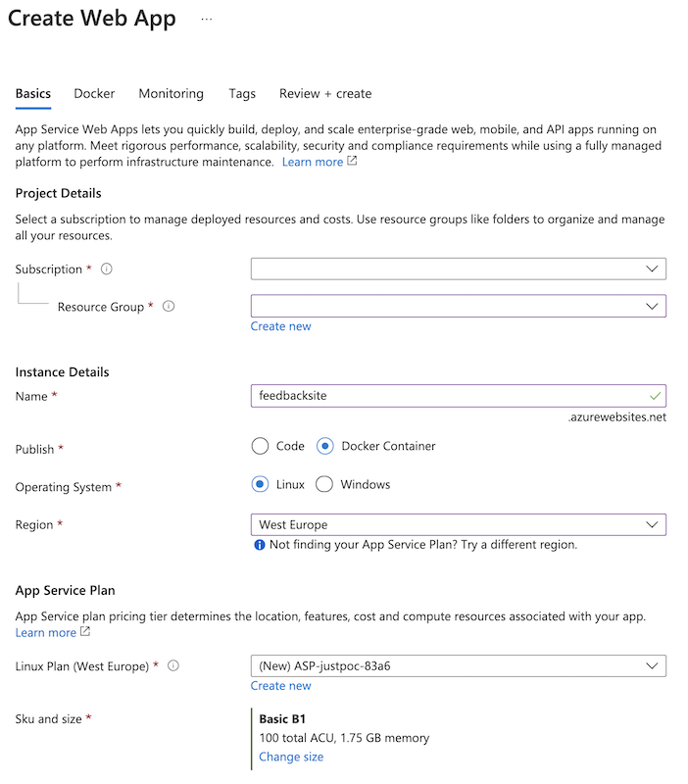Select Docker Container publish option
The width and height of the screenshot is (688, 784).
click(x=325, y=446)
